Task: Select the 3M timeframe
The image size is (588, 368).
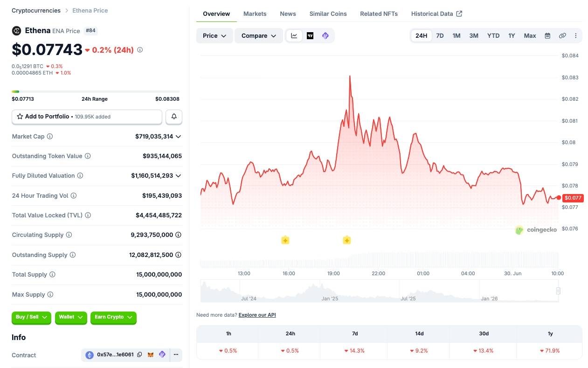Action: click(x=474, y=36)
